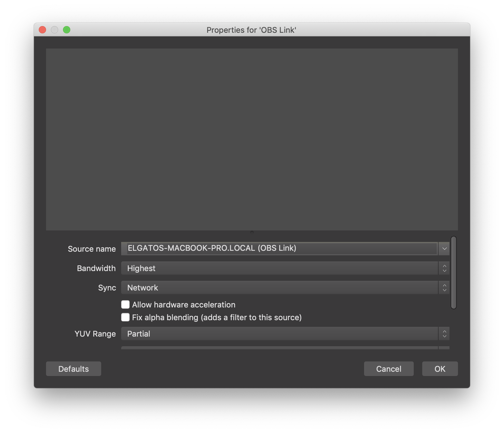The image size is (504, 433).
Task: Click the video preview area
Action: click(252, 139)
